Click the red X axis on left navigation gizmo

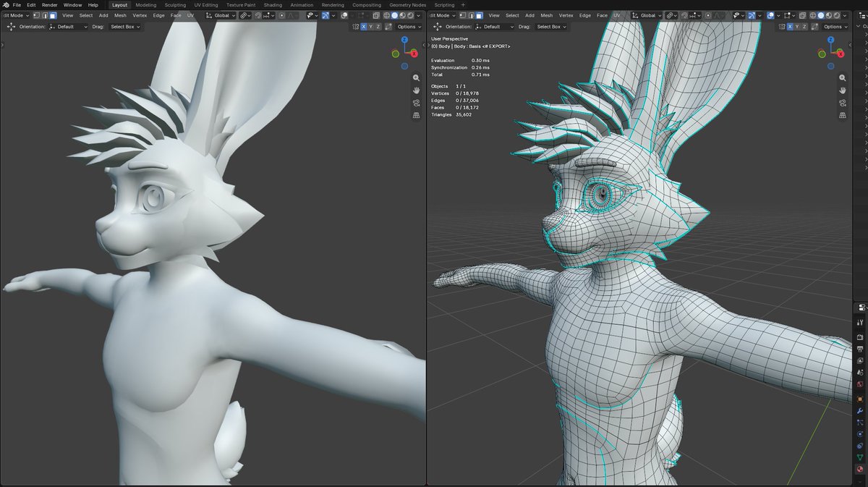click(x=414, y=54)
